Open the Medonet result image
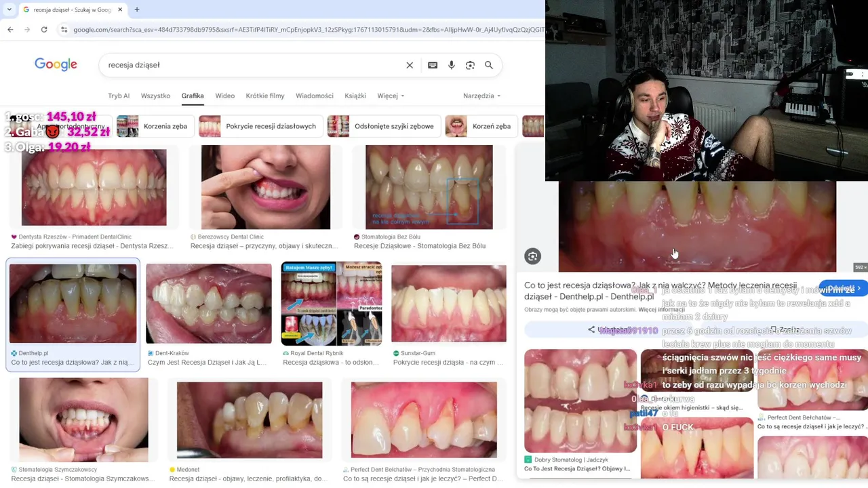The height and width of the screenshot is (488, 868). click(250, 420)
